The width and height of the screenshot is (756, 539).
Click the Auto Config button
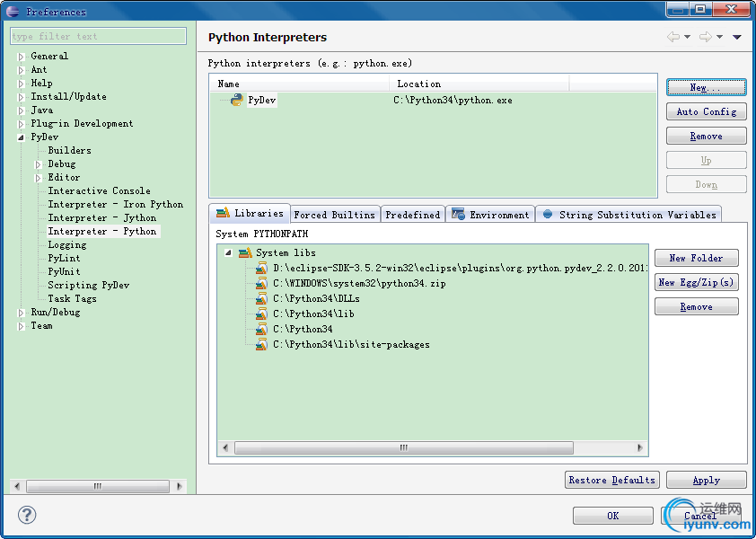tap(707, 111)
